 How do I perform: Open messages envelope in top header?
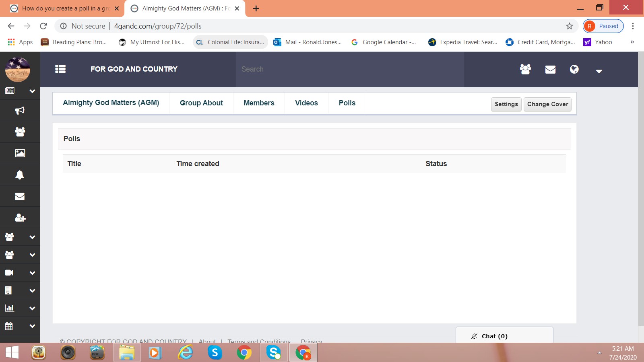(x=550, y=70)
